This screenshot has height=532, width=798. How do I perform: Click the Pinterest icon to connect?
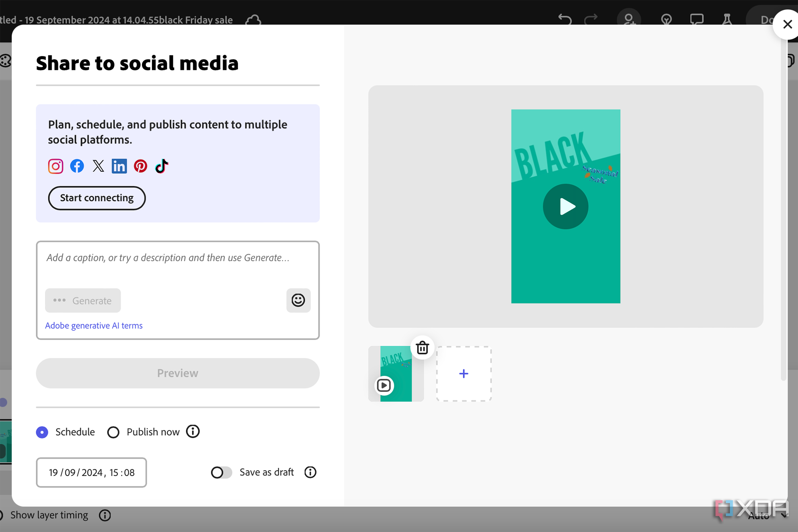pos(141,166)
